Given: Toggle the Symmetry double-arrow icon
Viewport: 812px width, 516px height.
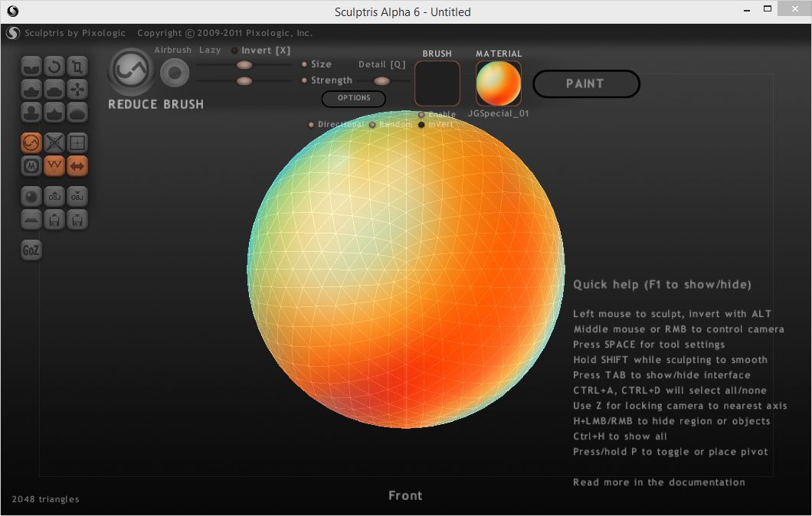Looking at the screenshot, I should click(77, 165).
